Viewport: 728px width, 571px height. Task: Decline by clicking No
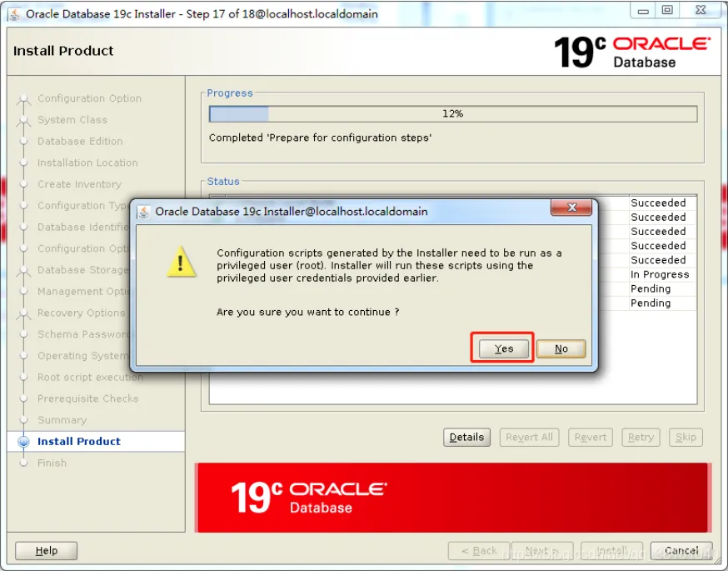561,348
